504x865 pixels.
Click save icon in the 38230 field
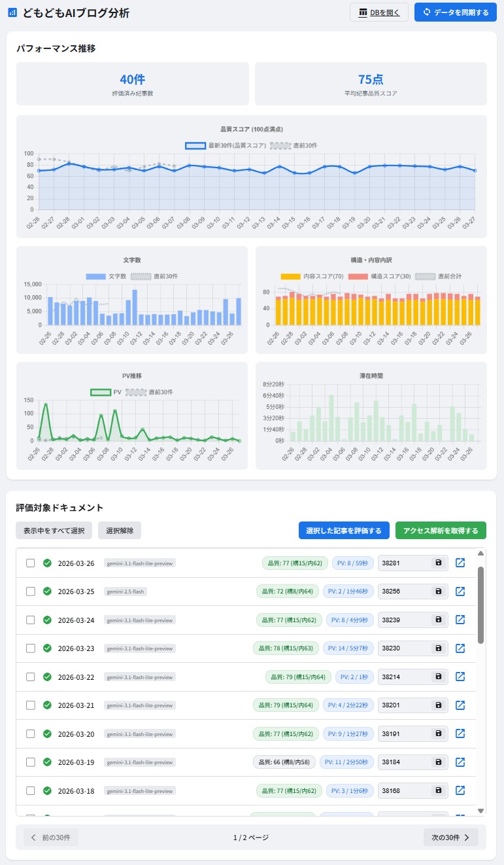pyautogui.click(x=438, y=648)
